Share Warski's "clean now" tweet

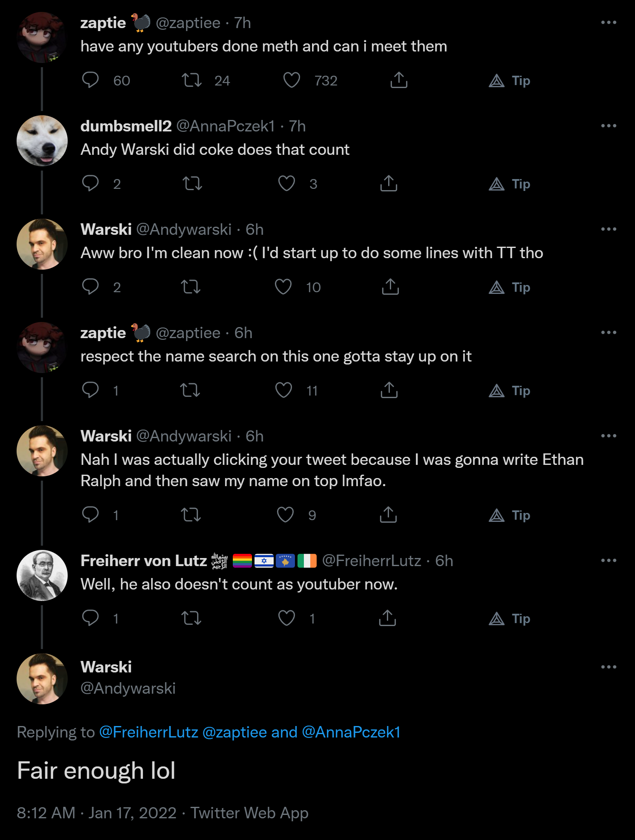pyautogui.click(x=390, y=287)
